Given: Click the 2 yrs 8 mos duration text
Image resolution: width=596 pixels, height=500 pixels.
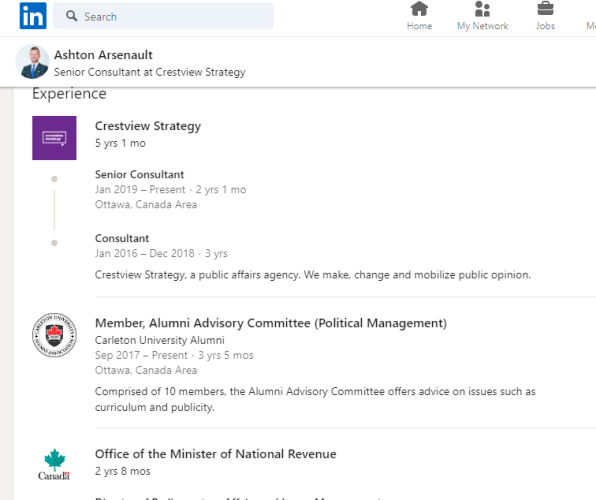Looking at the screenshot, I should pos(123,471).
